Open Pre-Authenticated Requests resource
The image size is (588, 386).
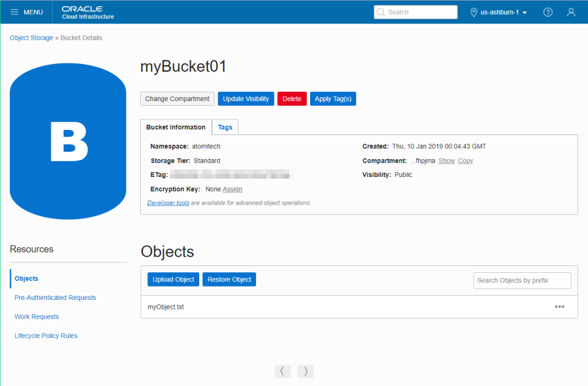tap(55, 298)
